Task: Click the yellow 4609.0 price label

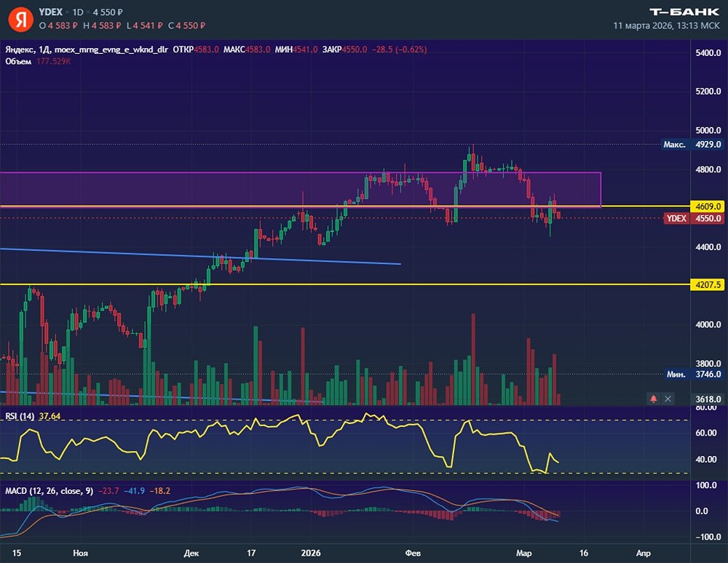Action: [708, 206]
